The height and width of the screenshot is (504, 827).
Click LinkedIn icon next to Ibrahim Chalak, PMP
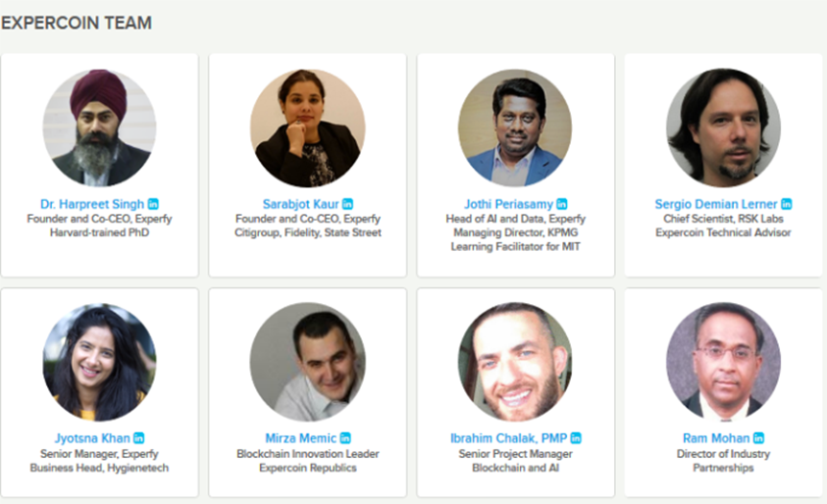[x=576, y=437]
